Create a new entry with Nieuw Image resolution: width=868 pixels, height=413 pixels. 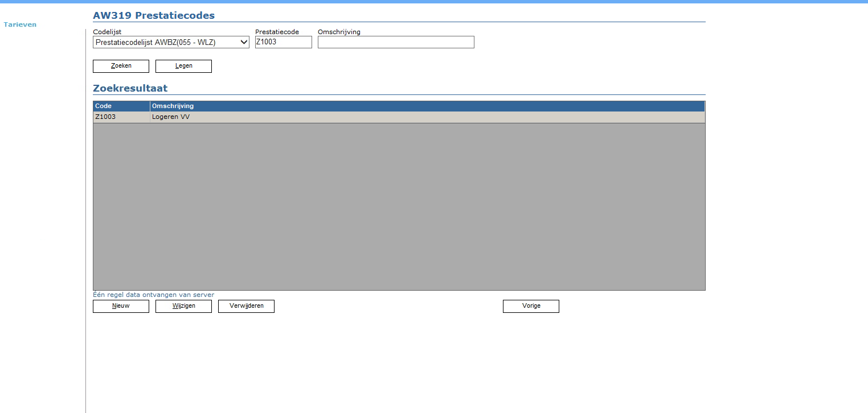121,306
